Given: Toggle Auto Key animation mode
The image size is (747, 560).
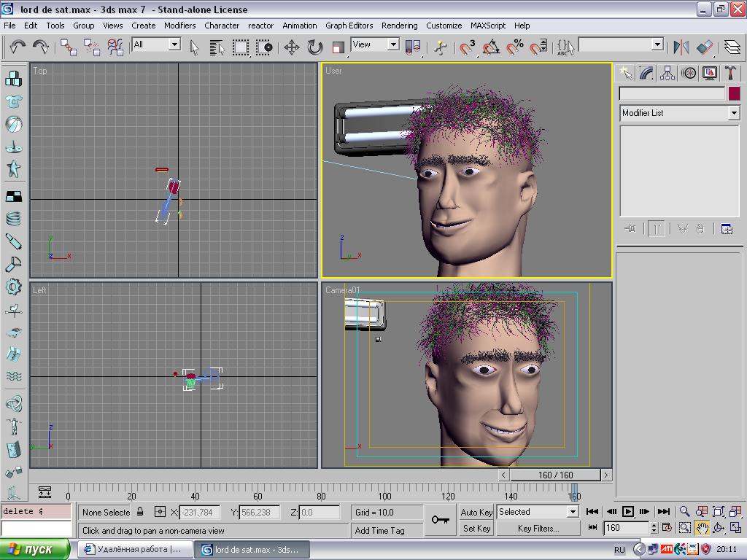Looking at the screenshot, I should [x=477, y=512].
